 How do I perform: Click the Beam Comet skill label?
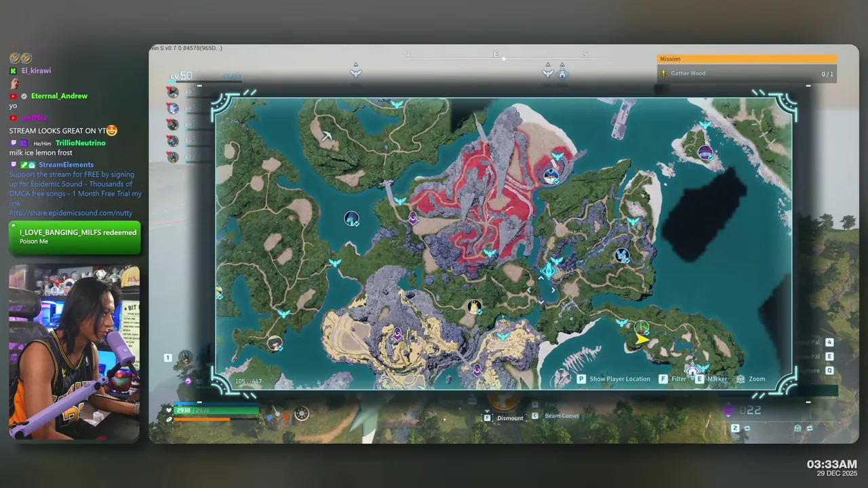point(561,415)
